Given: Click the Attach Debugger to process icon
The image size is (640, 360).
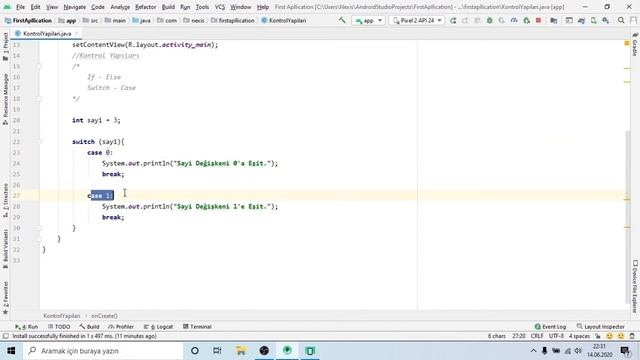Looking at the screenshot, I should 527,20.
